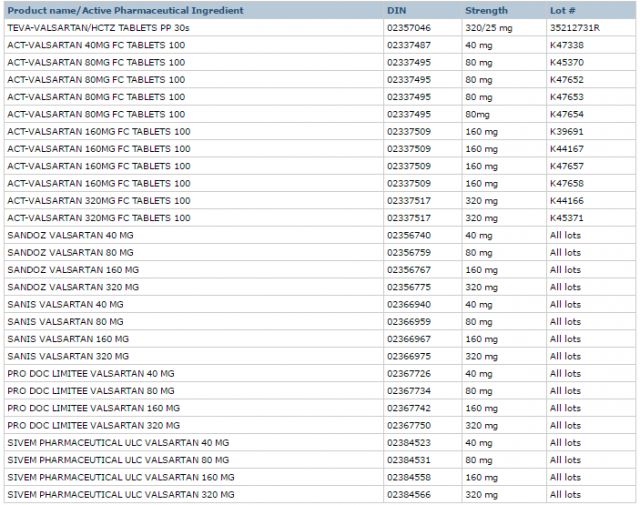Select 'SANDOZ VALSARTAN 40 MG' product name
The width and height of the screenshot is (640, 505).
click(70, 235)
